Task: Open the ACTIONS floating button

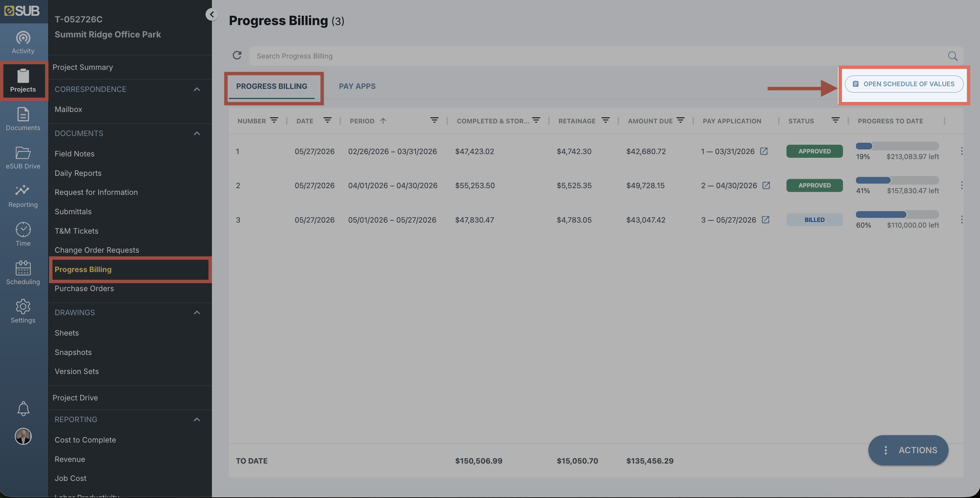Action: pos(908,450)
